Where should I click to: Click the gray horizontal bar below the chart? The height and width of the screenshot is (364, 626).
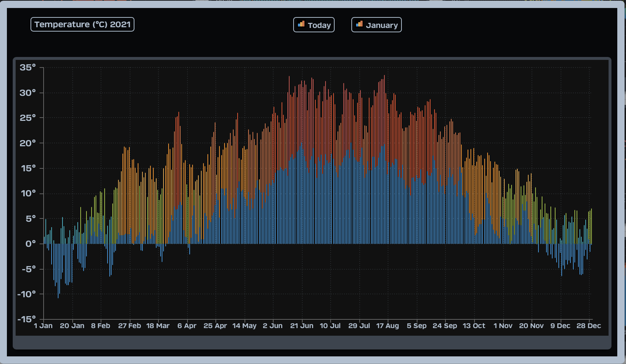click(312, 342)
